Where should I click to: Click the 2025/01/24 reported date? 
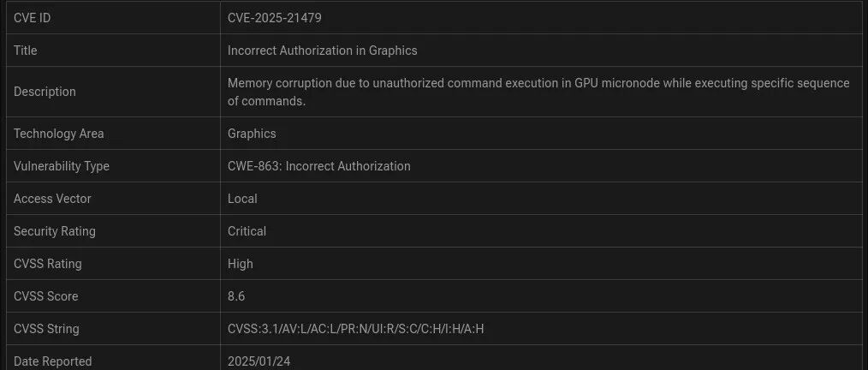click(x=259, y=361)
